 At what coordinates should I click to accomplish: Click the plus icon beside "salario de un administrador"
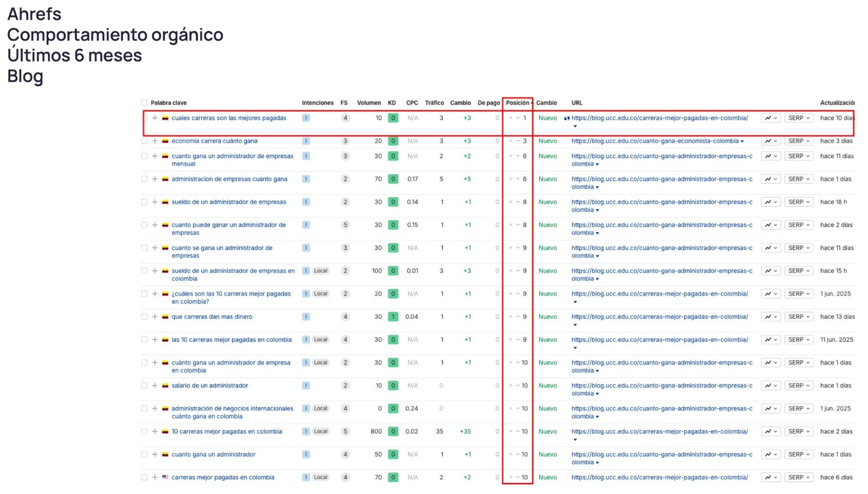click(155, 386)
